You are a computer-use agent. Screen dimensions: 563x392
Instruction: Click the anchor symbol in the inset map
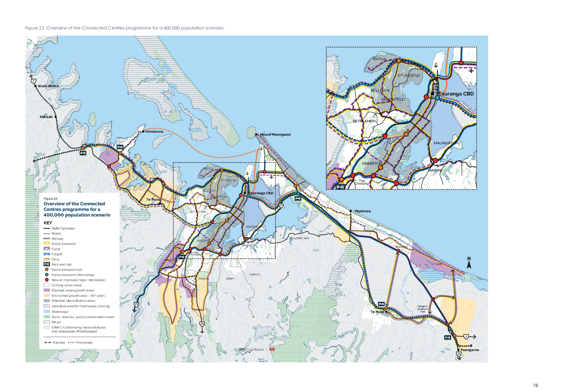point(436,65)
